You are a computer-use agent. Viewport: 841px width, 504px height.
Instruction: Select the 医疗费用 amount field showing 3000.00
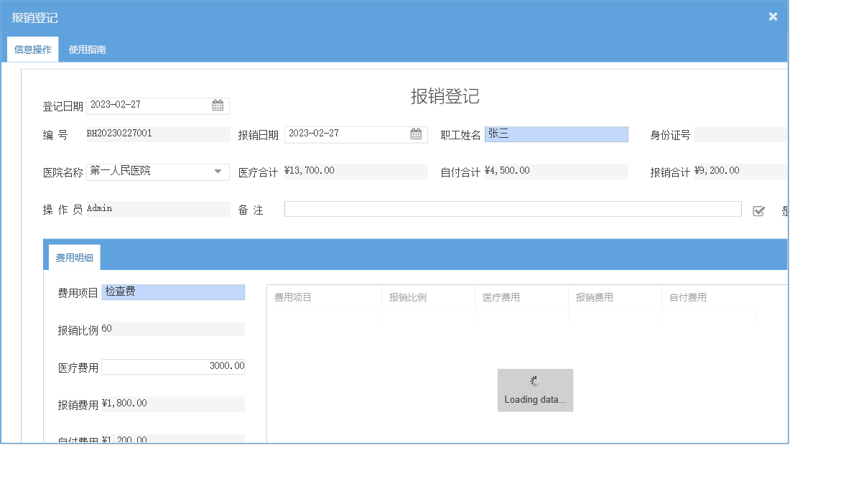[173, 366]
